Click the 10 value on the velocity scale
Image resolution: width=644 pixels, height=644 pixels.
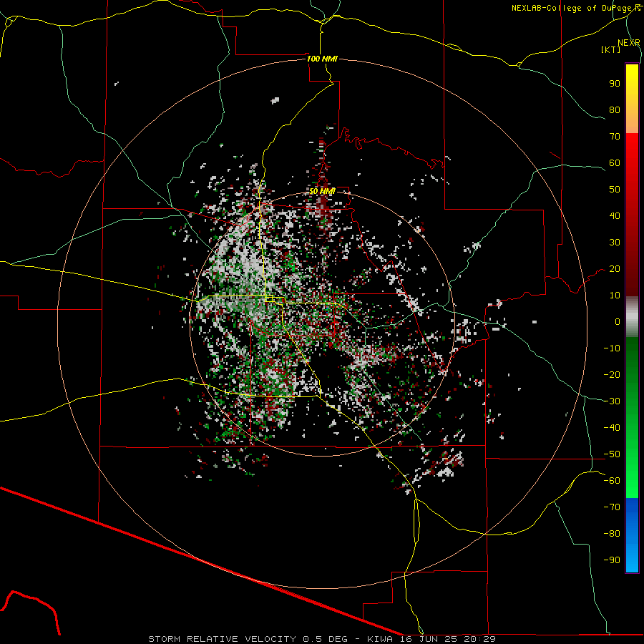pyautogui.click(x=615, y=296)
